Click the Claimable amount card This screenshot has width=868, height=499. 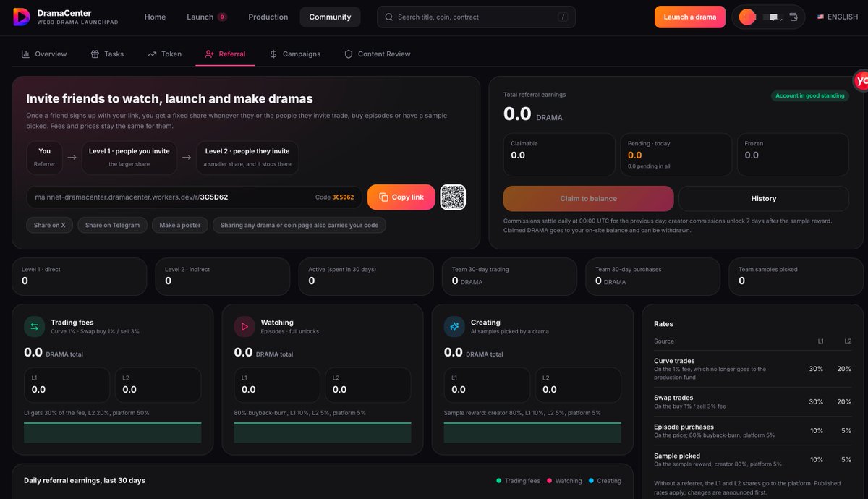559,154
